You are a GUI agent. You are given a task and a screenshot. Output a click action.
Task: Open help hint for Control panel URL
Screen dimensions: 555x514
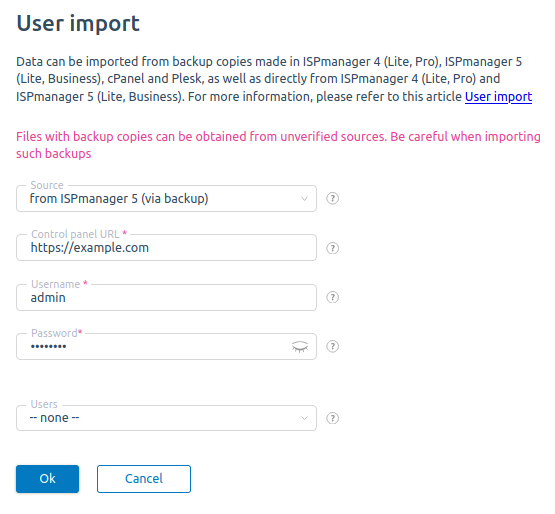pyautogui.click(x=332, y=248)
